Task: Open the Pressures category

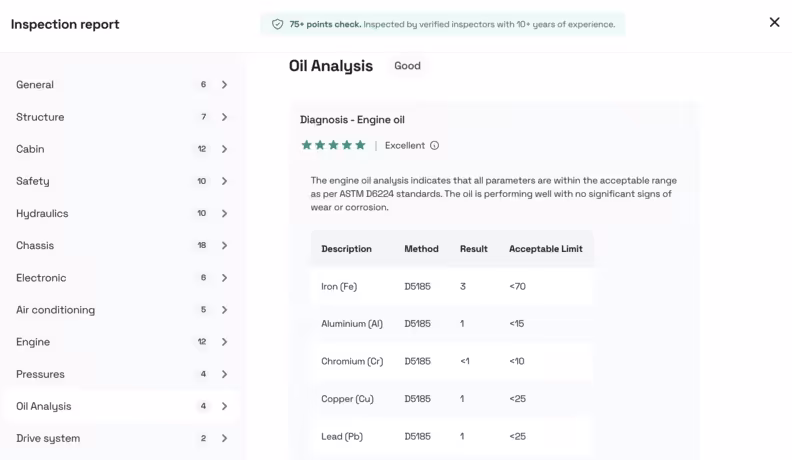Action: pyautogui.click(x=40, y=374)
